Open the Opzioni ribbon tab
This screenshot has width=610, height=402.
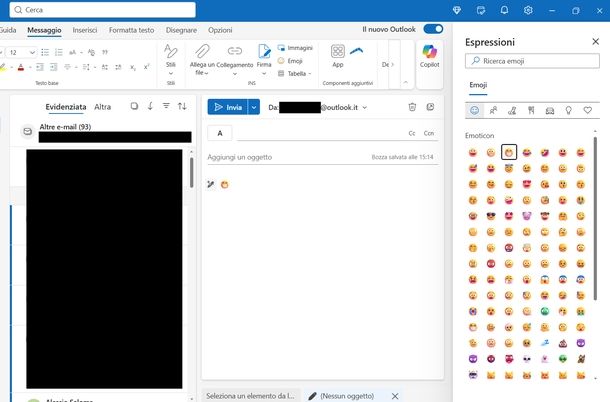tap(220, 30)
